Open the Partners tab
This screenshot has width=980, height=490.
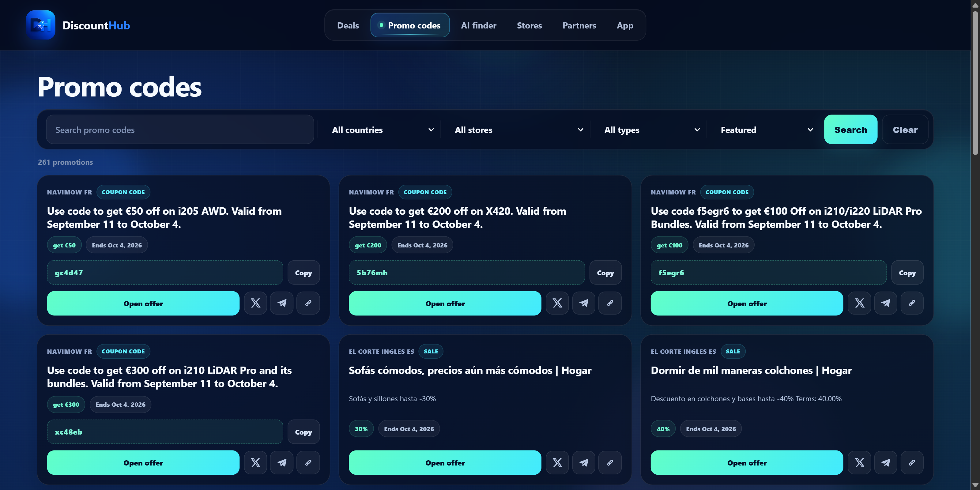coord(579,25)
